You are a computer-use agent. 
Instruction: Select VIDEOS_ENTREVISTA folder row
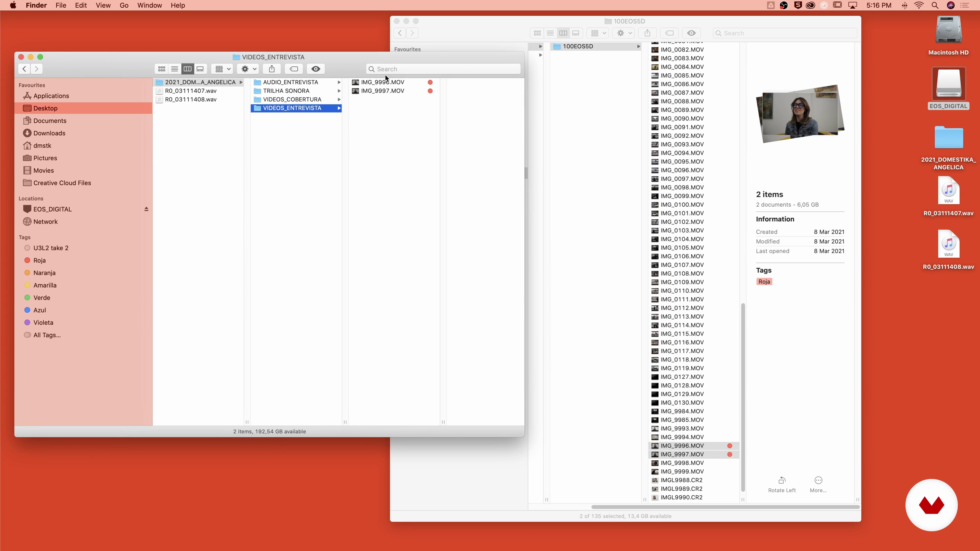click(x=296, y=108)
